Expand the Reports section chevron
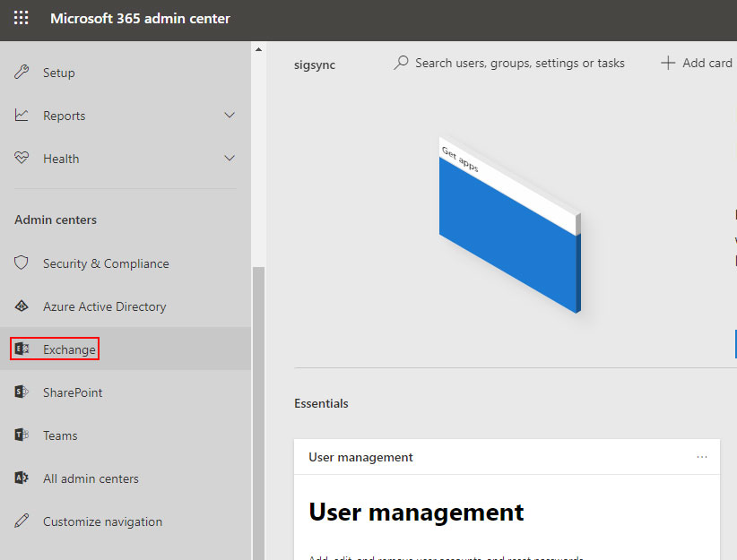 (230, 116)
